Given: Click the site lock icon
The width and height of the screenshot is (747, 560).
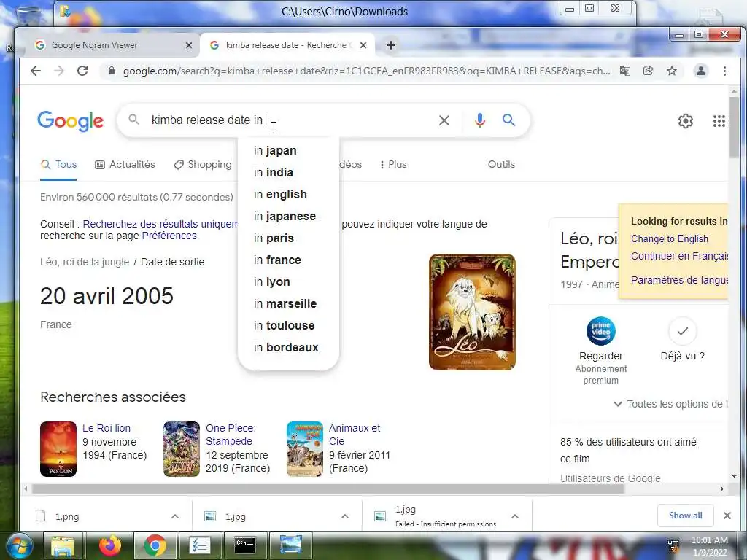Looking at the screenshot, I should [x=112, y=71].
